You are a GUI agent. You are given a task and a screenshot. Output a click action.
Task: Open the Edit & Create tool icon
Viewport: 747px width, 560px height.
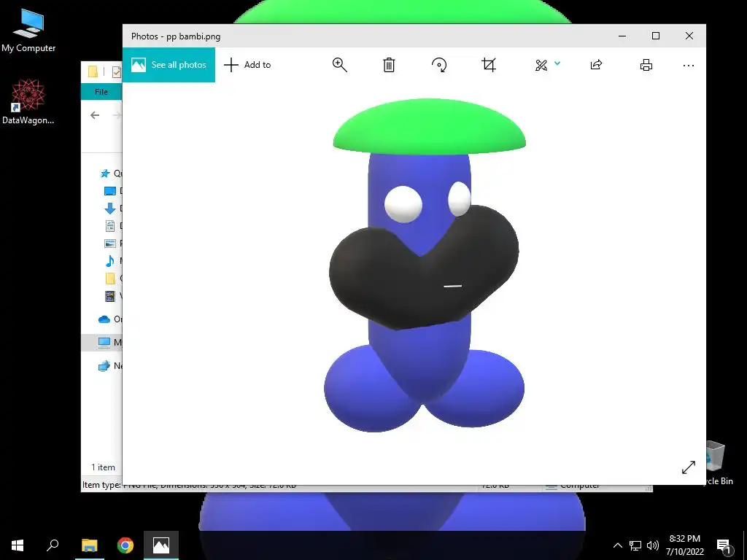(x=541, y=65)
